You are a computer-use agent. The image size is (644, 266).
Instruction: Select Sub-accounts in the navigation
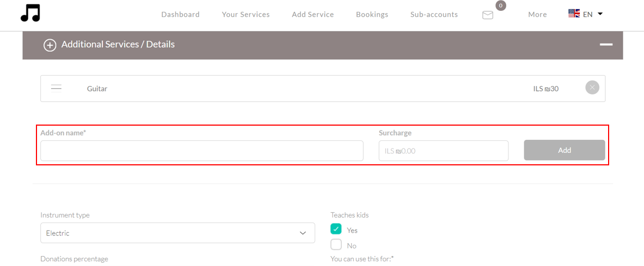click(434, 15)
